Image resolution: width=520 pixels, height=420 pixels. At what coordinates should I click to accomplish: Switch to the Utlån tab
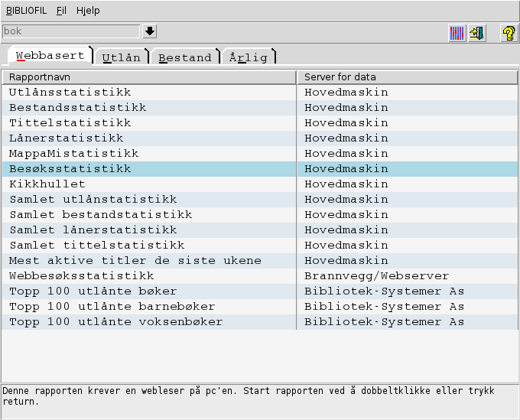(x=122, y=57)
